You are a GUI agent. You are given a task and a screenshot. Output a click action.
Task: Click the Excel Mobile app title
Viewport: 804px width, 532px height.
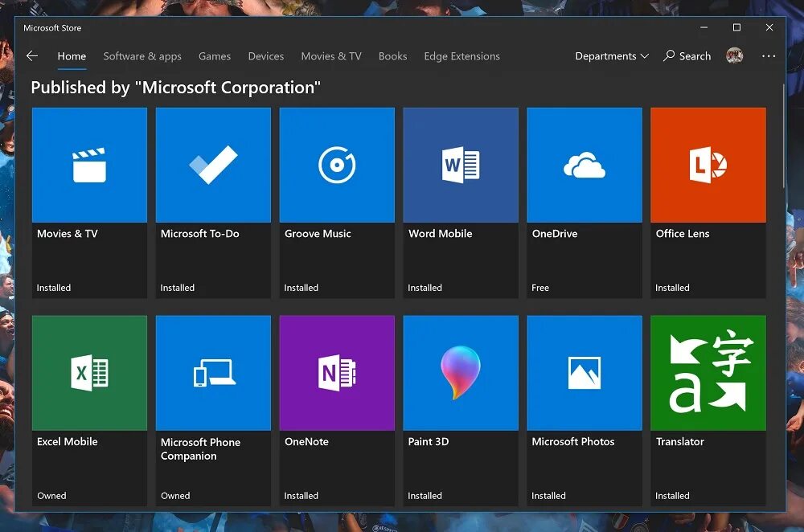click(x=68, y=442)
